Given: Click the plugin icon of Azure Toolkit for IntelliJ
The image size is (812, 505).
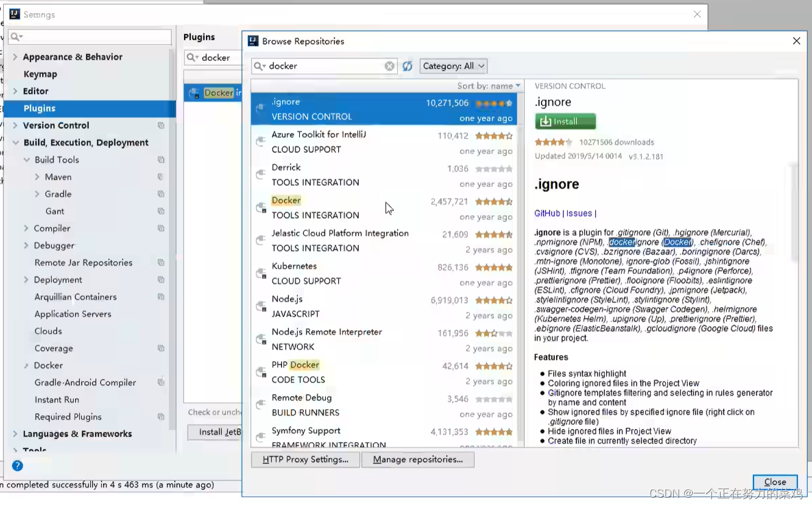Looking at the screenshot, I should tap(261, 141).
